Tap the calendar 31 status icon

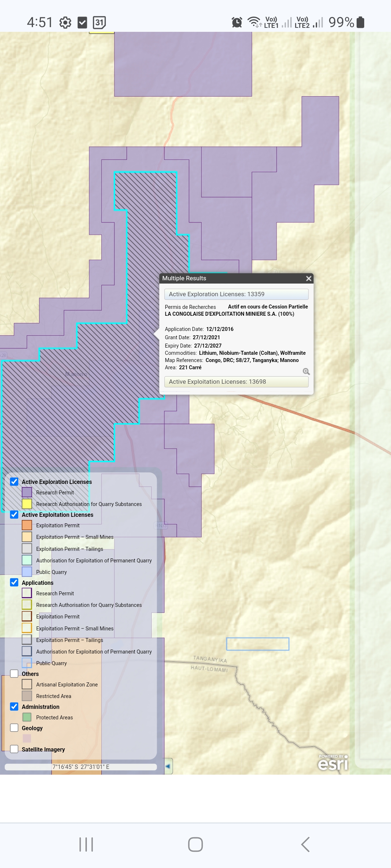click(99, 23)
